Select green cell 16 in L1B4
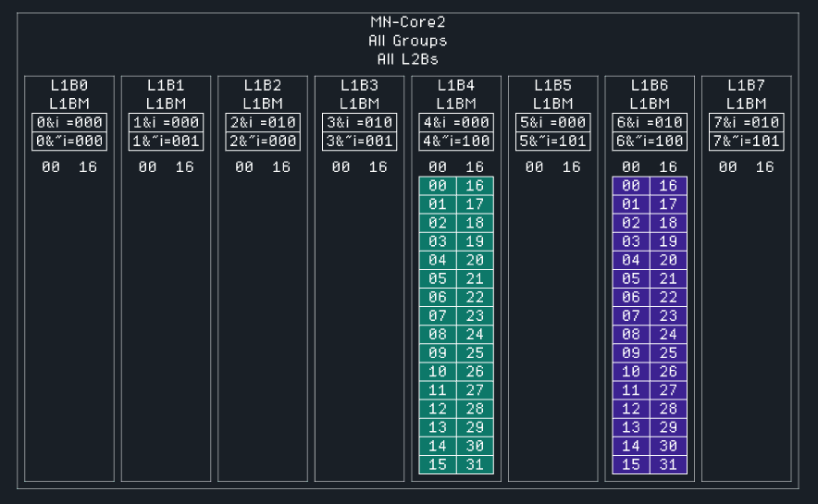Screen dimensions: 818x504 [475, 186]
